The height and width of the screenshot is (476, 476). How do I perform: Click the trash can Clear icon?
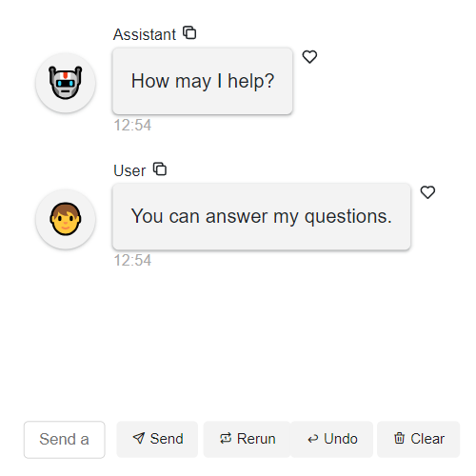click(399, 438)
